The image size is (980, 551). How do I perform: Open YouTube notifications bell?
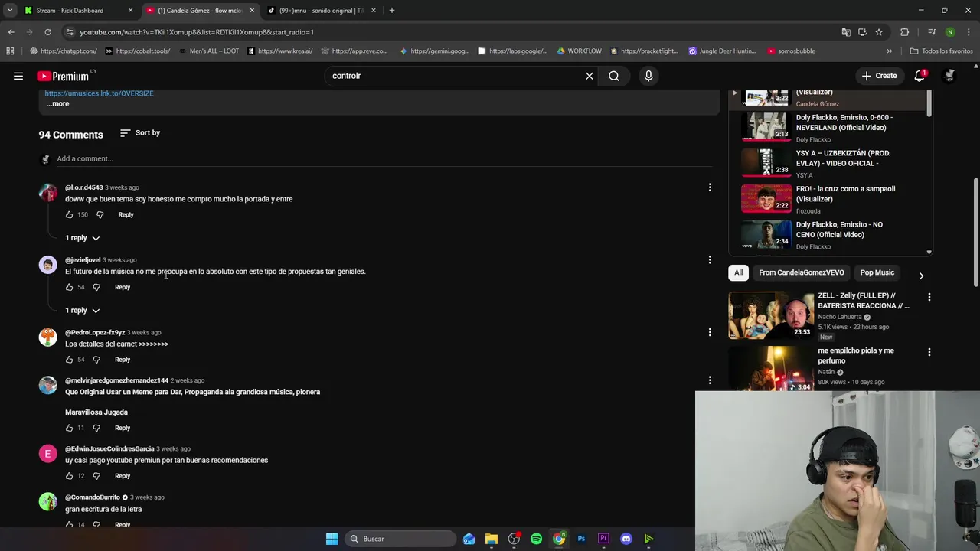pyautogui.click(x=920, y=76)
